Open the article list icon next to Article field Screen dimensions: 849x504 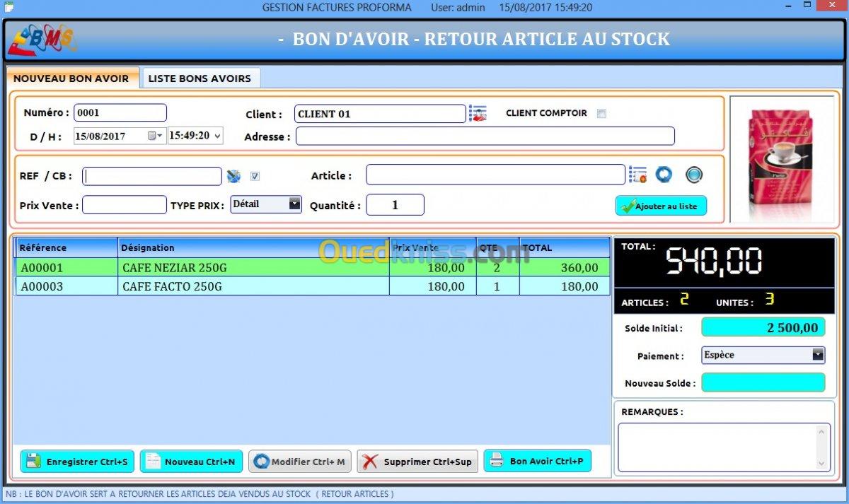[637, 175]
